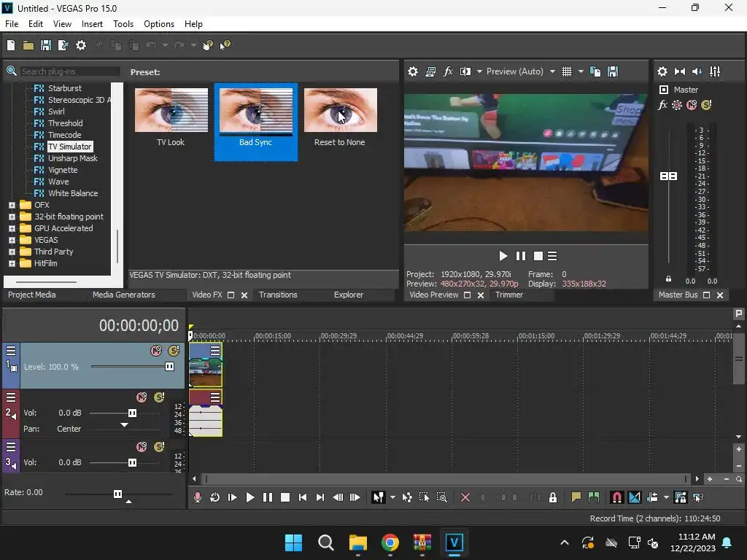Insert a Marker with yellow flag icon
This screenshot has width=747, height=560.
click(x=576, y=497)
